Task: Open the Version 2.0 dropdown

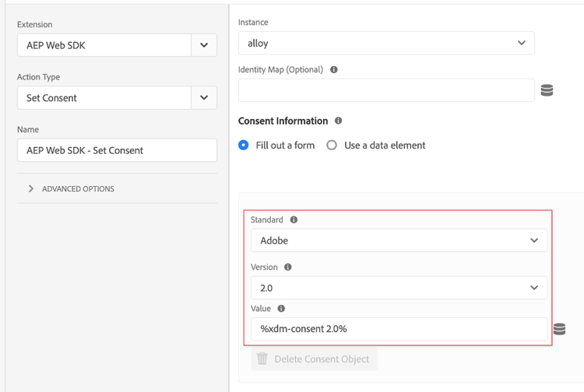Action: 399,288
